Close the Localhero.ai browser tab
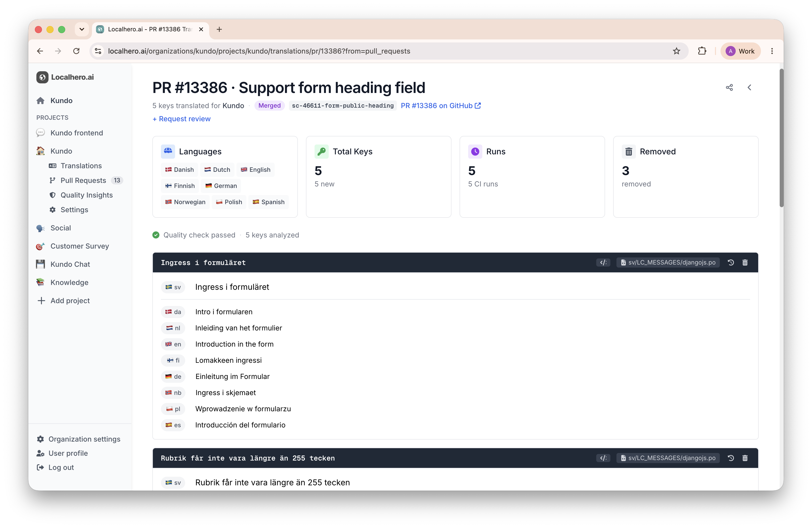Viewport: 812px width, 528px height. (201, 29)
